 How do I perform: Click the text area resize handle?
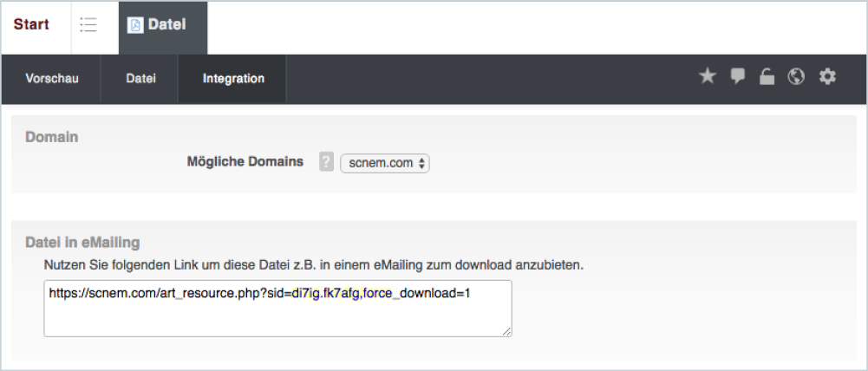506,330
